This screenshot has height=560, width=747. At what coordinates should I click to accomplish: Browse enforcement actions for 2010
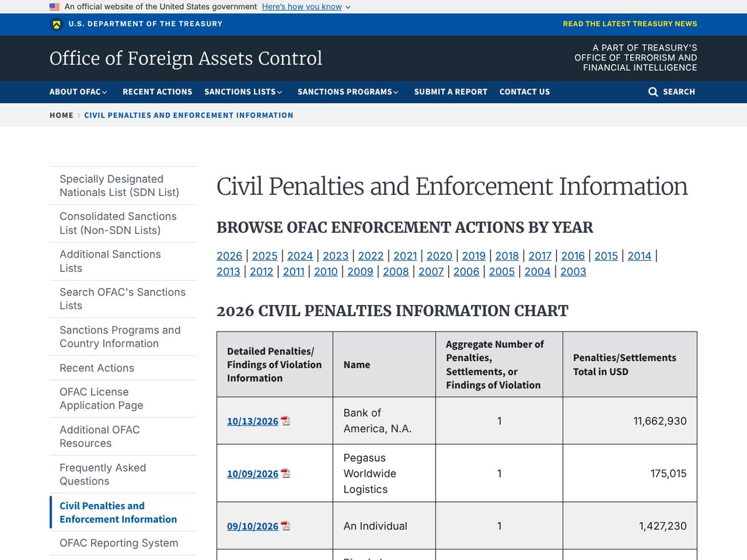coord(326,272)
